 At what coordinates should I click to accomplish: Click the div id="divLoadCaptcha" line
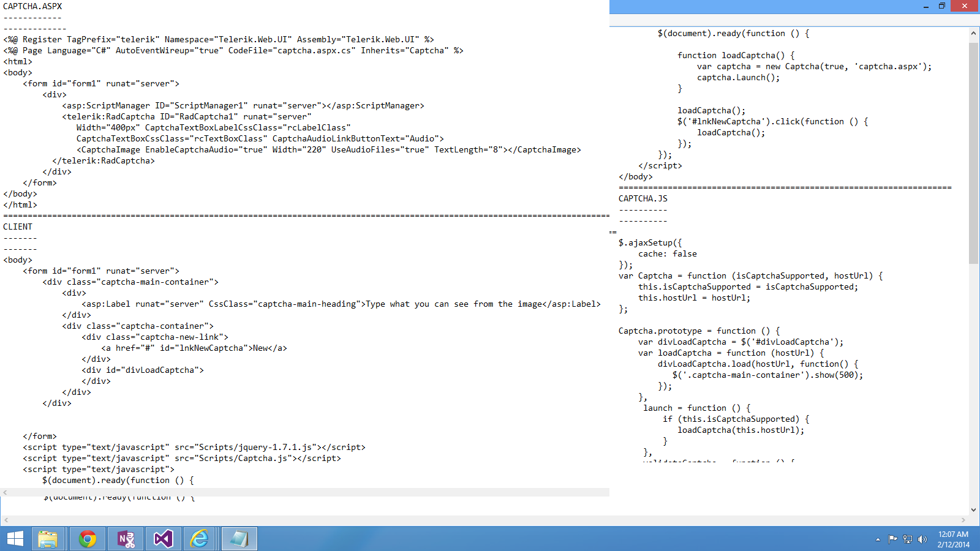point(143,370)
